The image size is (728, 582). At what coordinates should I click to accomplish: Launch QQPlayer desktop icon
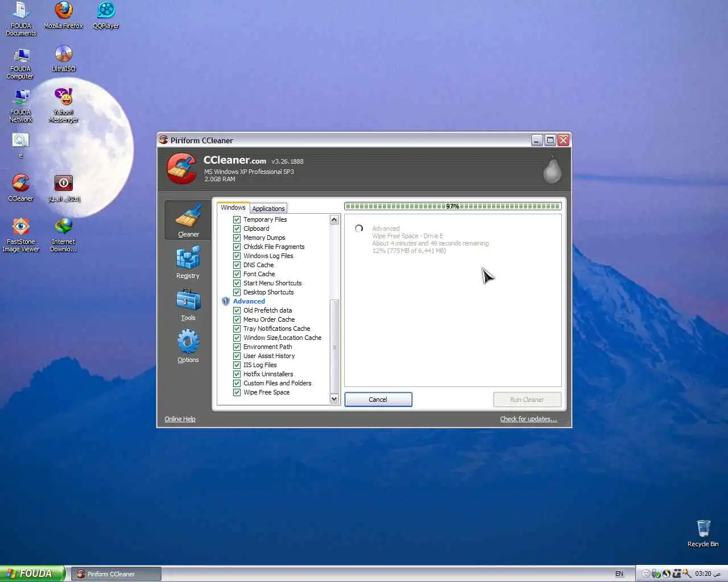point(106,15)
